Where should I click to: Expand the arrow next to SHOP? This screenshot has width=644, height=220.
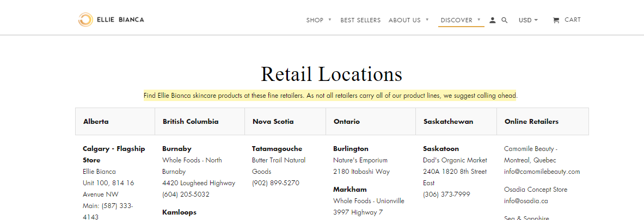point(330,20)
